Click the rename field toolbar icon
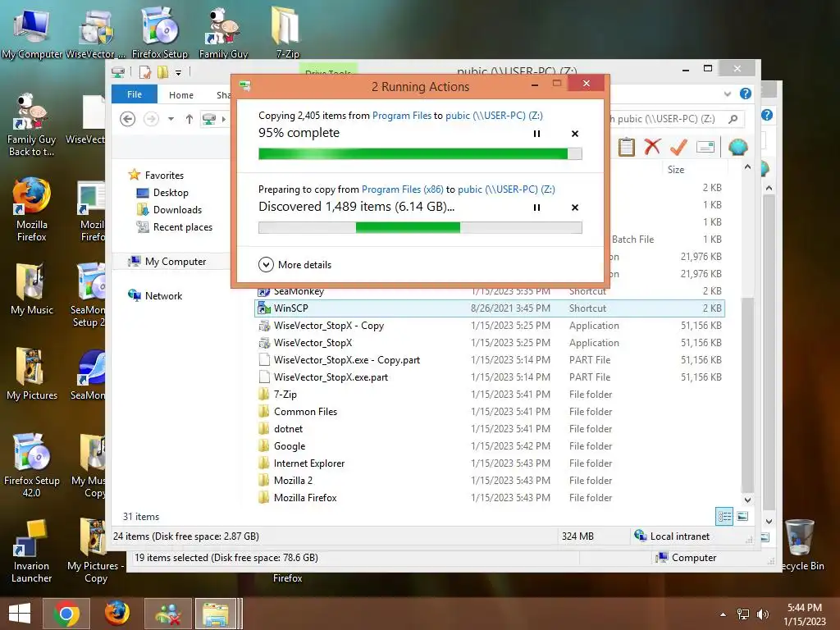Viewport: 840px width, 630px height. [705, 147]
